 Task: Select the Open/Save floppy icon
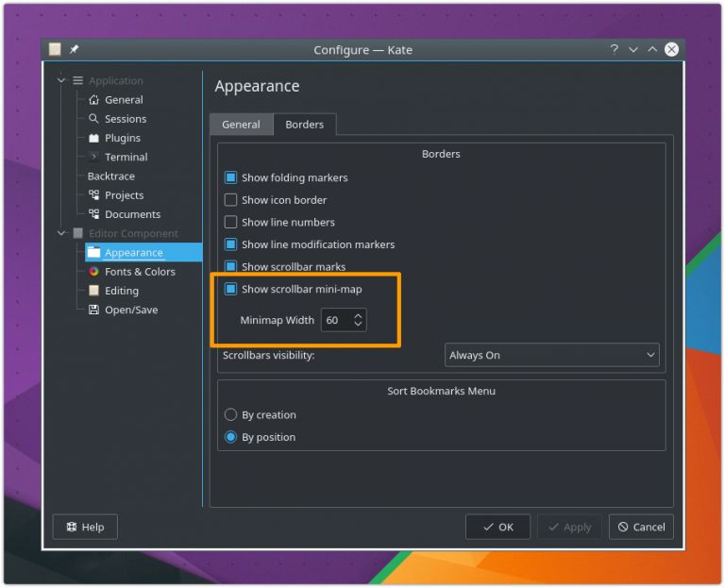pos(93,310)
